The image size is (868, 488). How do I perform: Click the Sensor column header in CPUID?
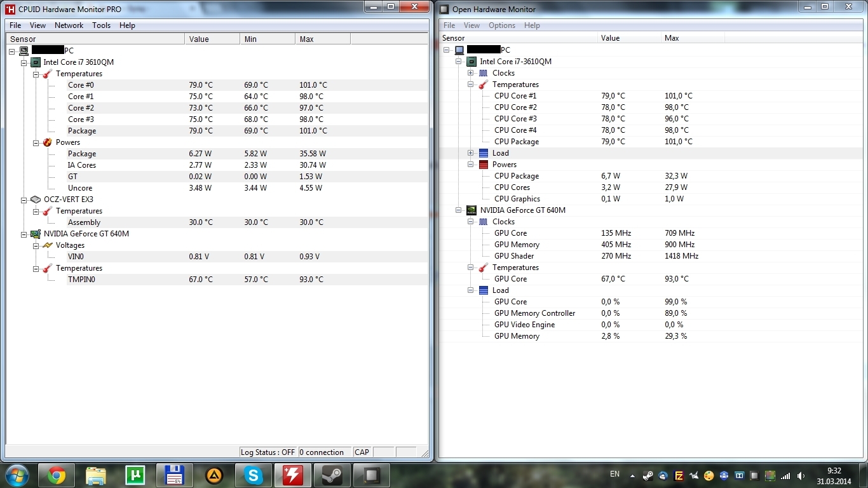tap(95, 39)
